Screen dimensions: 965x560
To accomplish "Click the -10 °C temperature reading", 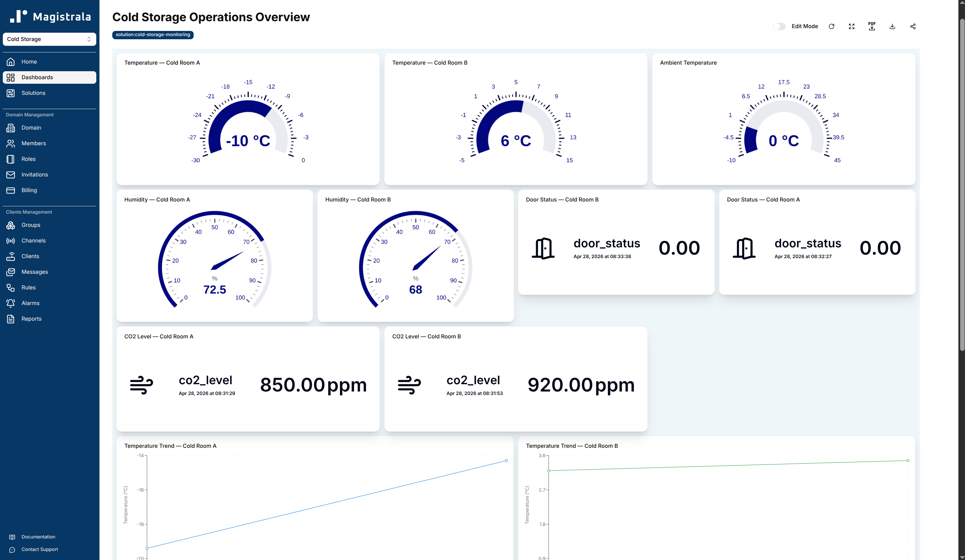I will (248, 141).
